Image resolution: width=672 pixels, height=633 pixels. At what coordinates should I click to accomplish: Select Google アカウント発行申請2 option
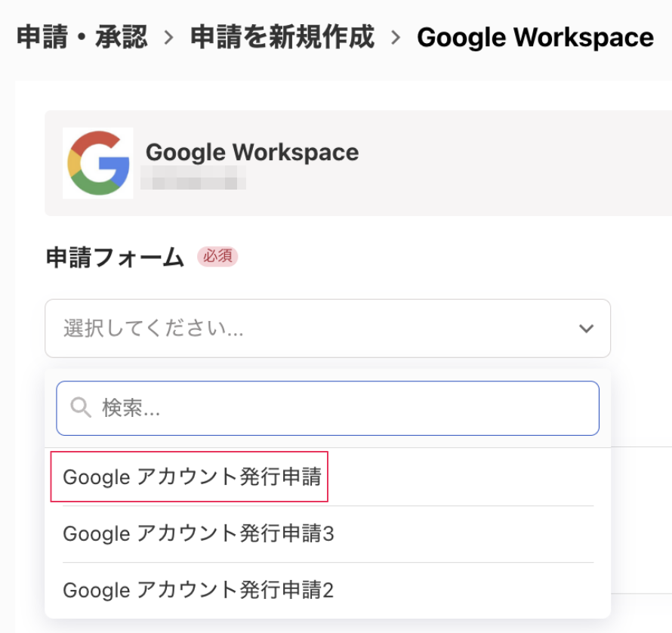(x=328, y=591)
